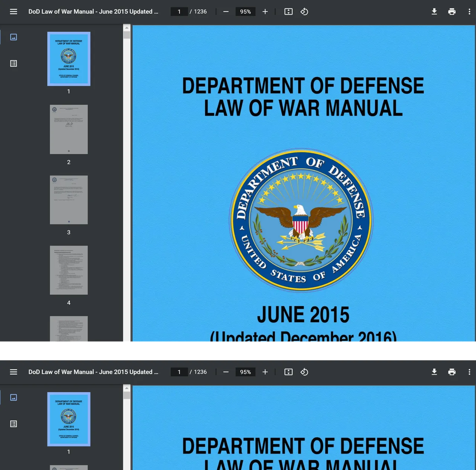Image resolution: width=476 pixels, height=470 pixels.
Task: Go to page 4 thumbnail in the upper sidebar
Action: tap(69, 270)
